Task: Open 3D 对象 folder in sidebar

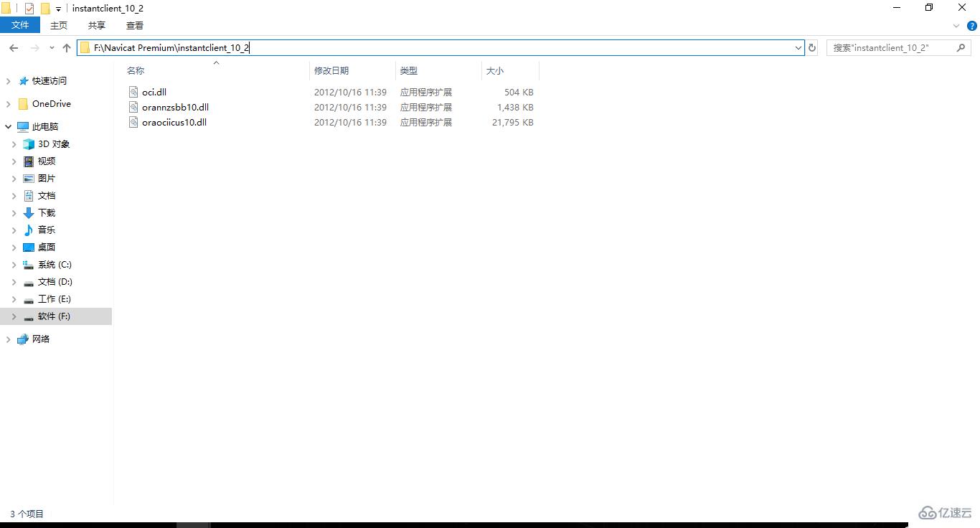Action: pyautogui.click(x=54, y=143)
